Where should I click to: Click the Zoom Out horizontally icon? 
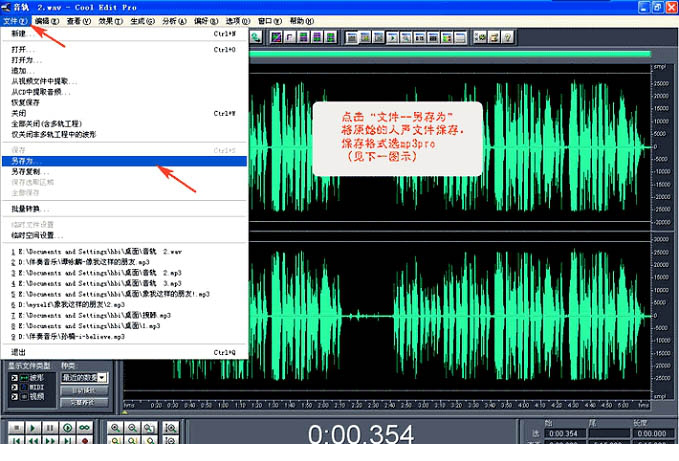[x=133, y=428]
